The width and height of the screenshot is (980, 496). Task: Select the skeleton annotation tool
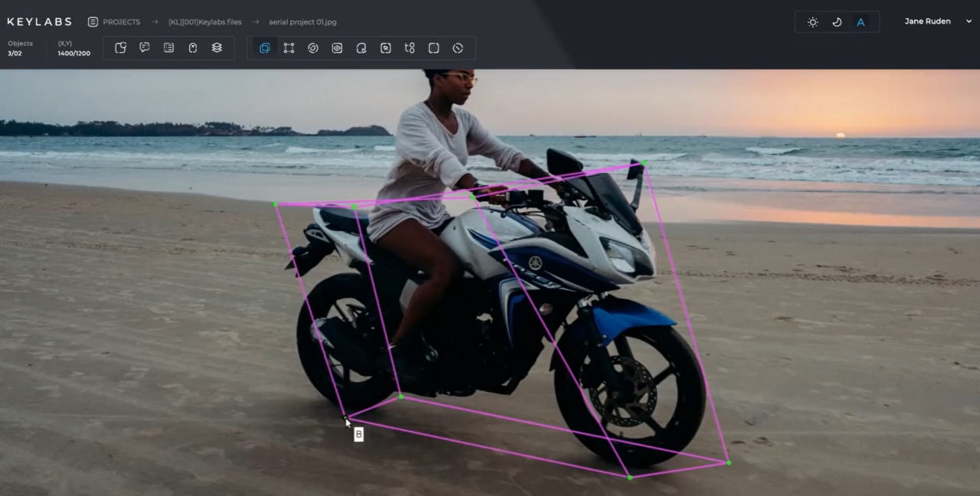[410, 47]
